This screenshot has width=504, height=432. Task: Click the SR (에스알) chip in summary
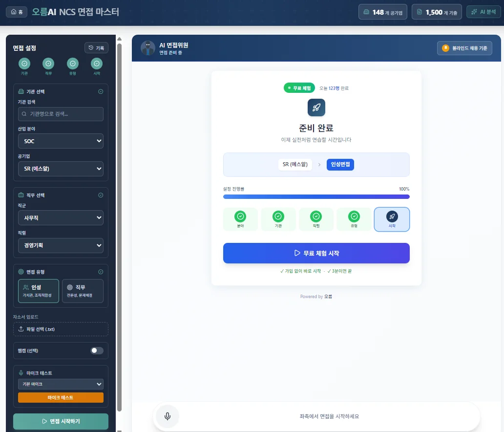[295, 164]
